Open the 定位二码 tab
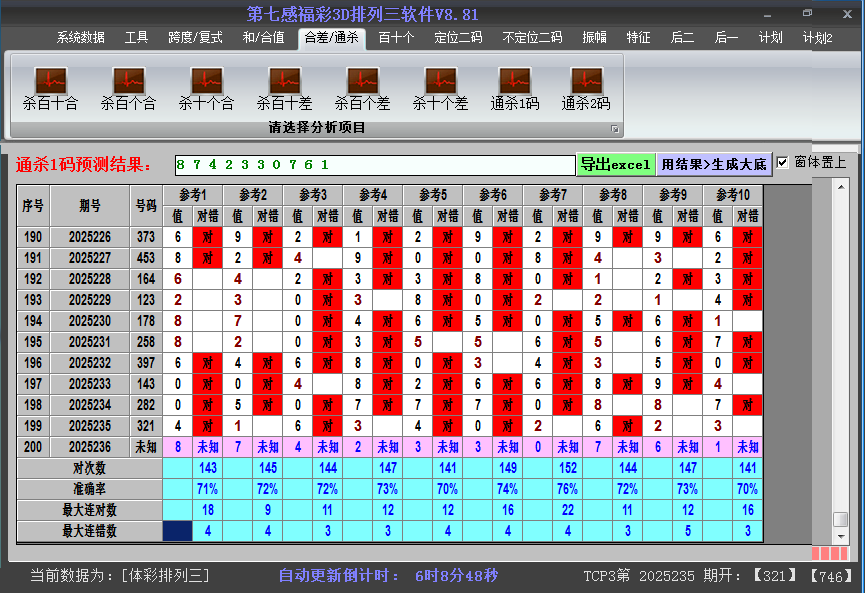Image resolution: width=865 pixels, height=593 pixels. click(458, 38)
